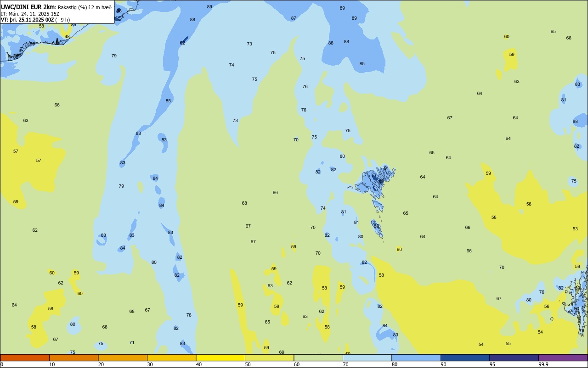Select the 71 humidity reading on the map
588x368 pixels.
coord(132,343)
